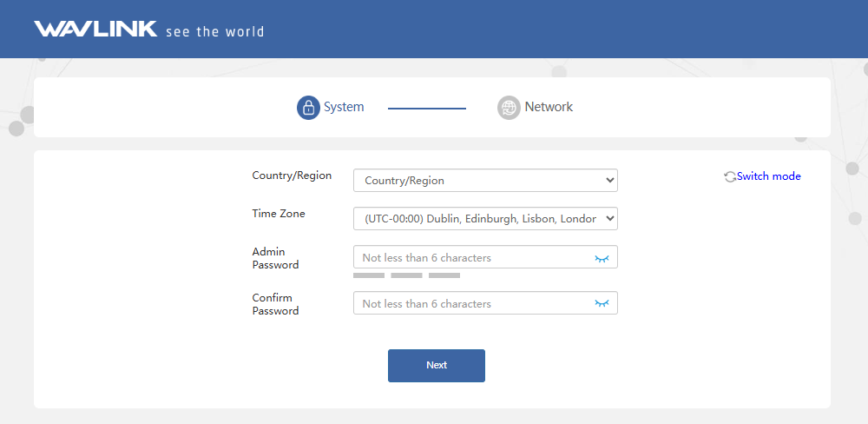Click the Network step globe icon
868x424 pixels.
pos(509,108)
